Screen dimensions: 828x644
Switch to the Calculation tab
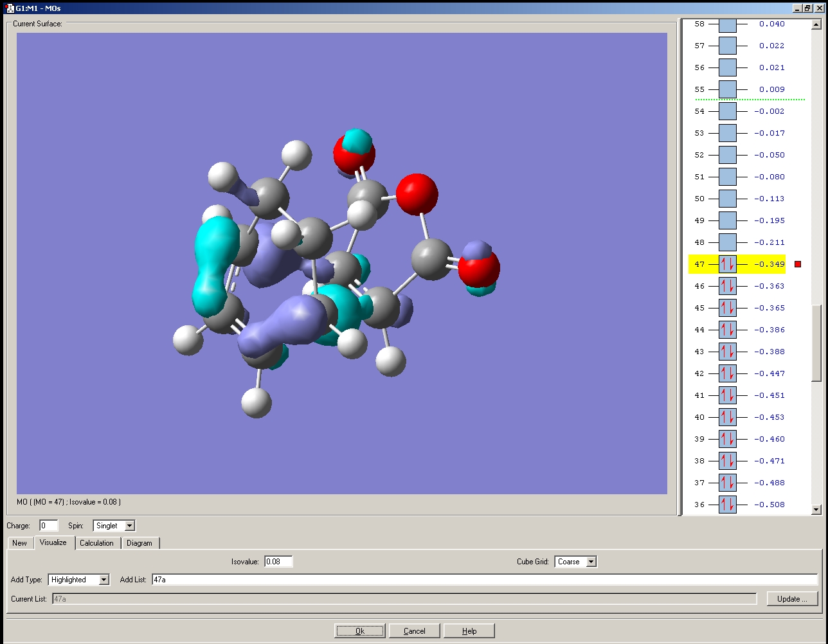click(x=96, y=543)
